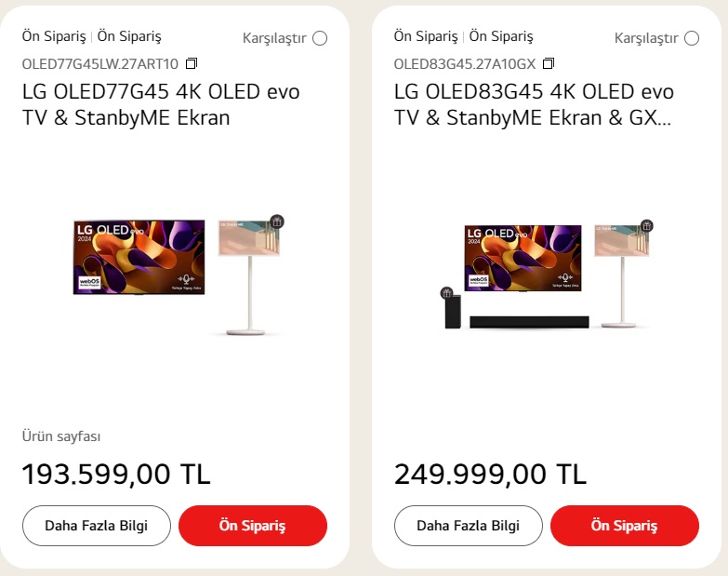
Task: Select Karşılaştır radio for OLED77G45
Action: (320, 38)
